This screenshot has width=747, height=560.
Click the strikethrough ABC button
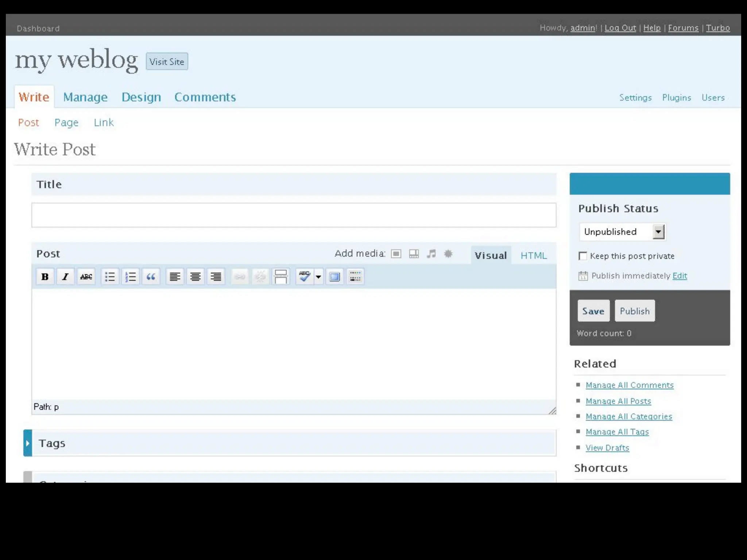coord(86,277)
